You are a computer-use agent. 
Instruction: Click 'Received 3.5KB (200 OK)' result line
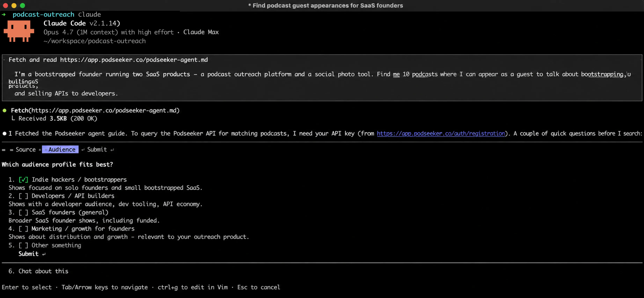pos(58,118)
